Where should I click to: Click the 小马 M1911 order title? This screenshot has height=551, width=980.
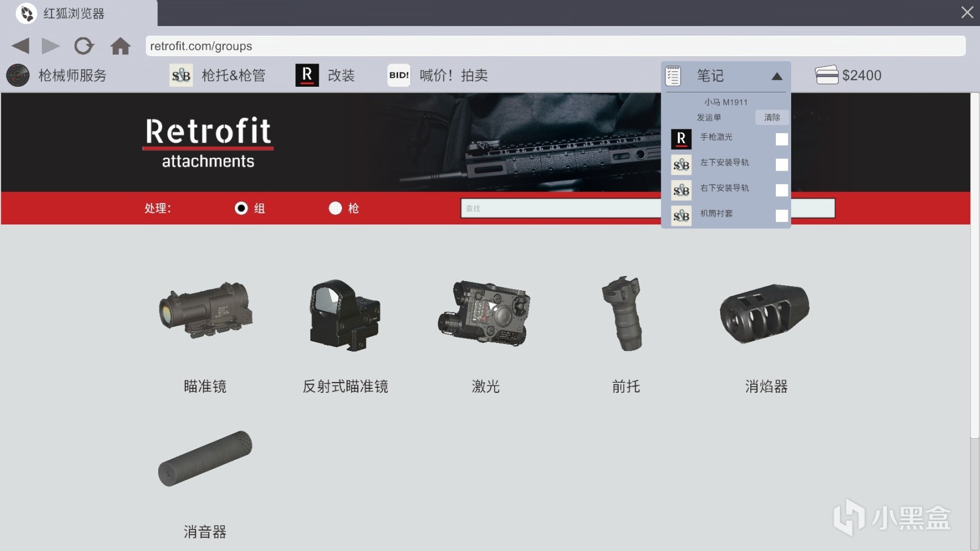pos(726,102)
